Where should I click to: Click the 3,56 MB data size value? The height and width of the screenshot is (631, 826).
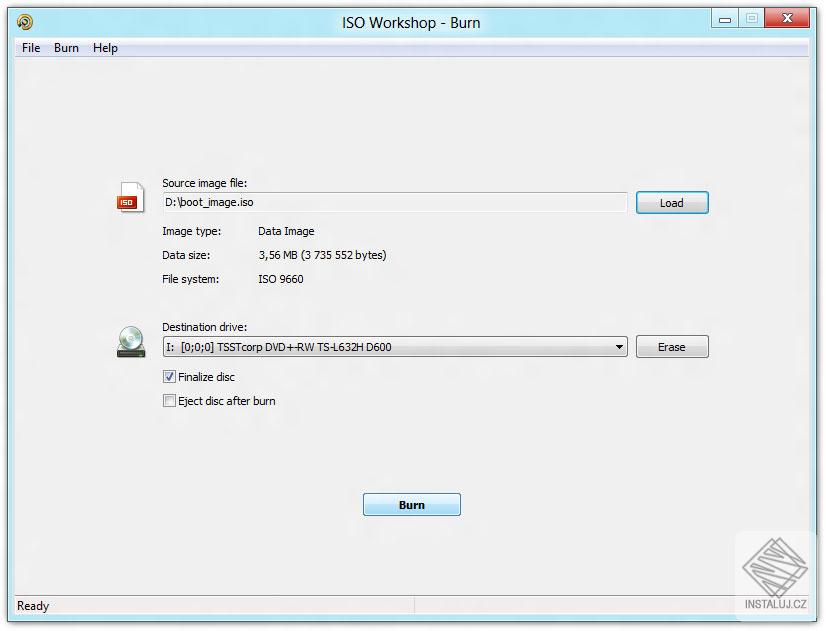click(322, 255)
